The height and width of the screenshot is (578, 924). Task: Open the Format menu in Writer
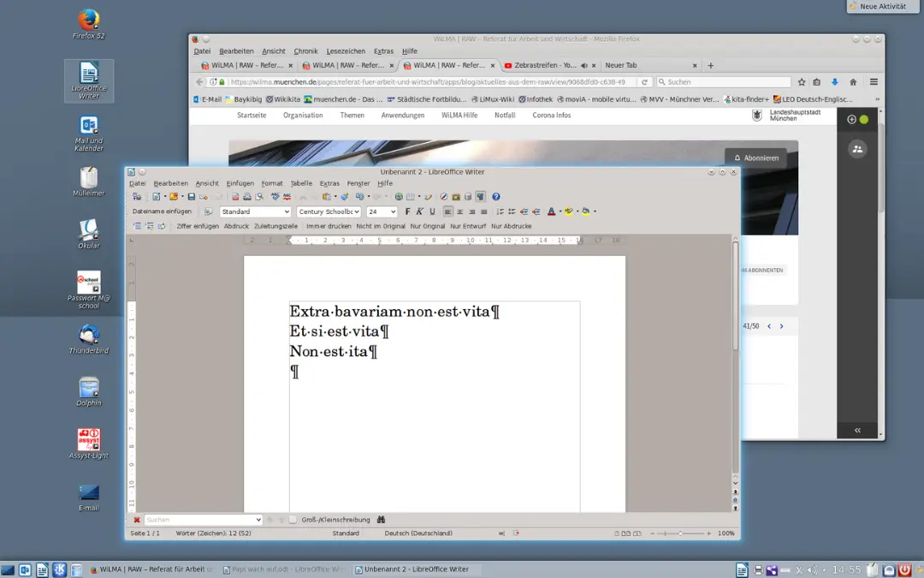pos(272,183)
